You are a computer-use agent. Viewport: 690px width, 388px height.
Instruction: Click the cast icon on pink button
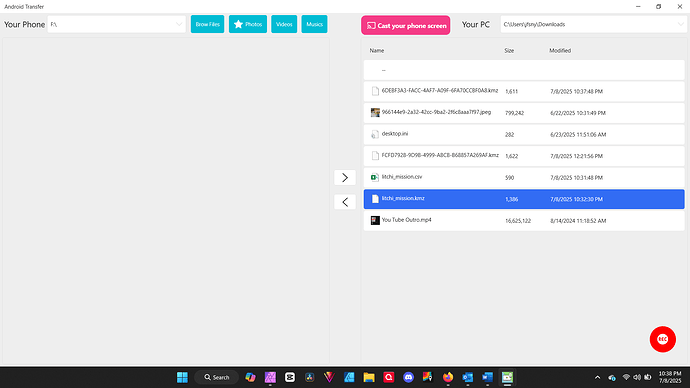pyautogui.click(x=371, y=26)
